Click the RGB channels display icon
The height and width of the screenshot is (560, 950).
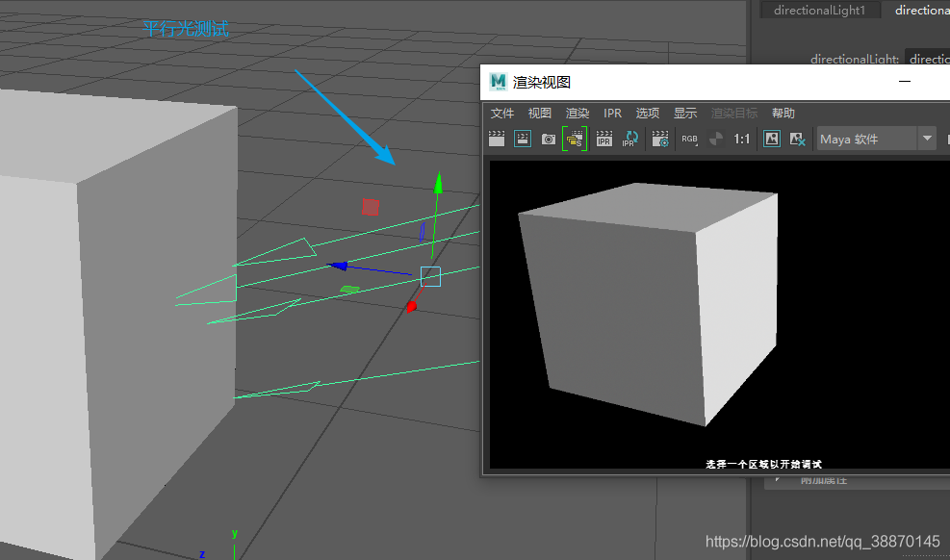coord(689,140)
